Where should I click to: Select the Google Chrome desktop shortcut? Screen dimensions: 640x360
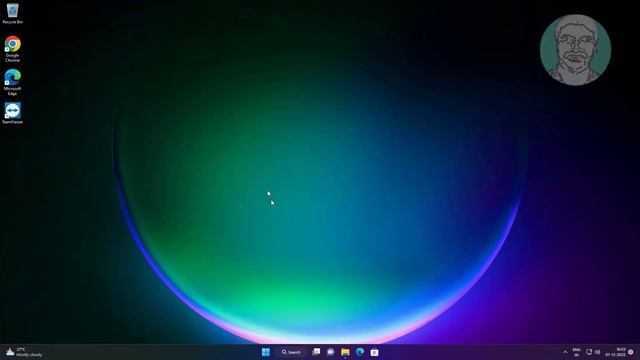(x=12, y=49)
